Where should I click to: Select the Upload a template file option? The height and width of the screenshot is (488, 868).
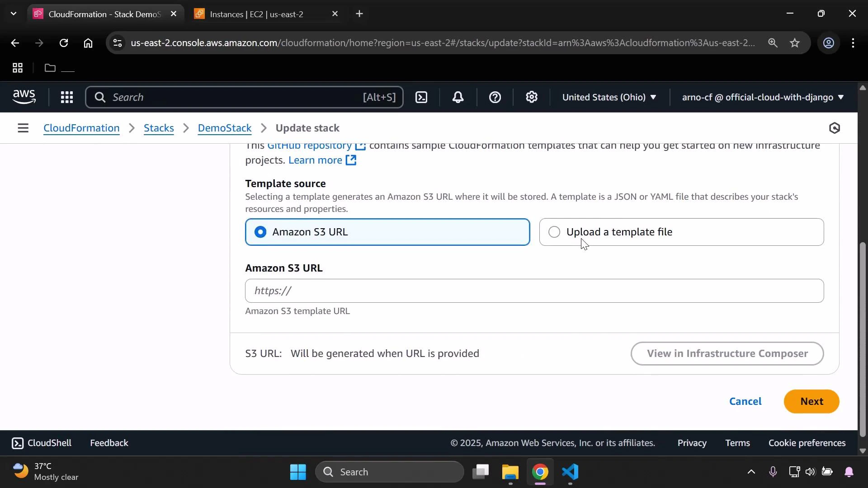click(554, 232)
